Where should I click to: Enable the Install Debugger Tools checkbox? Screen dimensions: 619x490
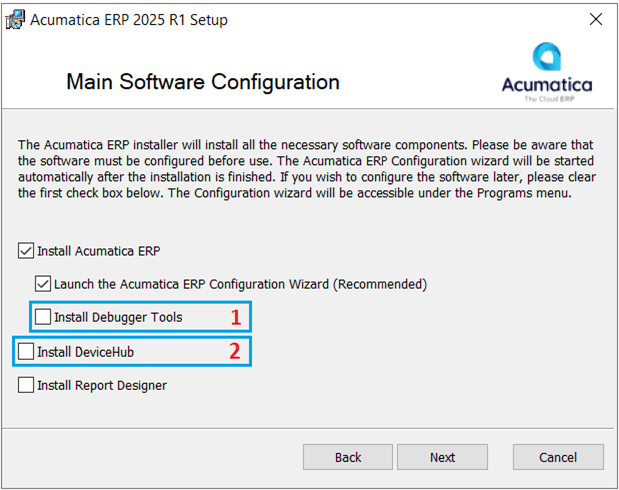[x=43, y=317]
